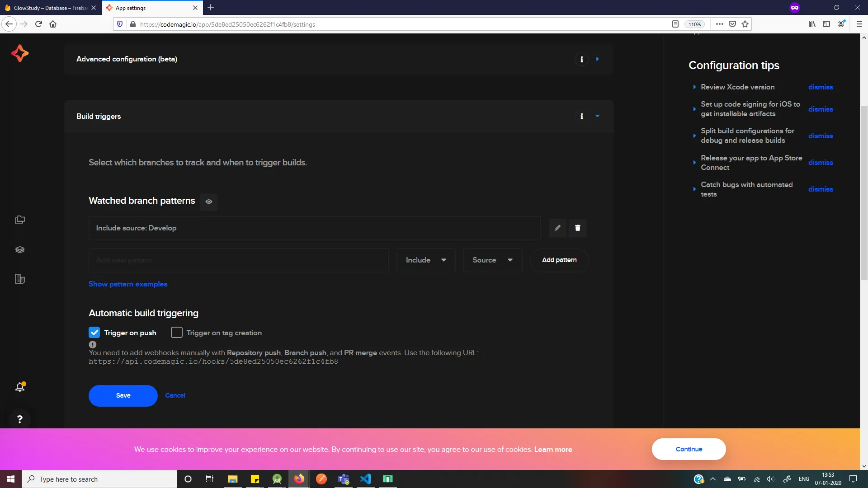Open the Include dropdown
The width and height of the screenshot is (868, 488).
click(x=425, y=260)
